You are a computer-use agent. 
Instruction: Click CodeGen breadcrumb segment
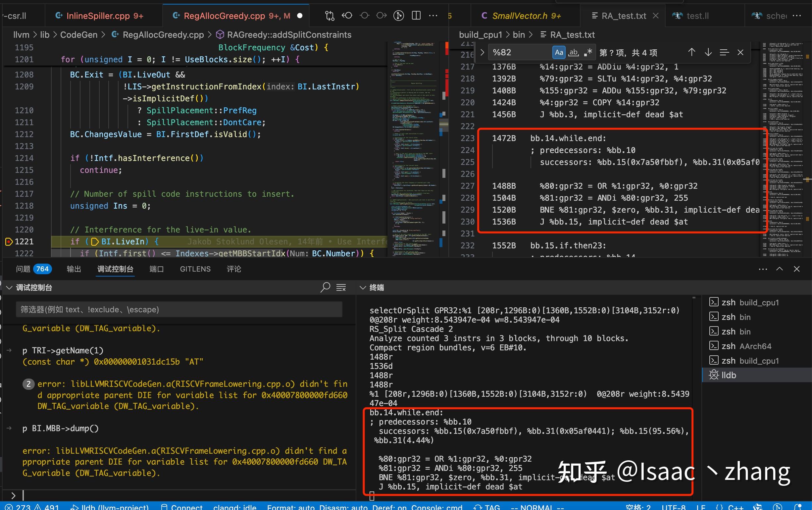(x=78, y=35)
